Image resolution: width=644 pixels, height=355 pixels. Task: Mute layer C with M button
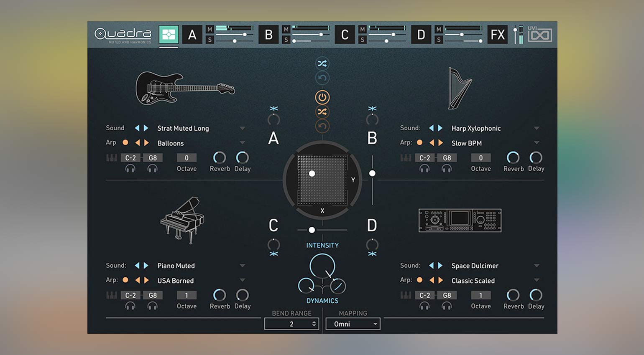[x=363, y=29]
